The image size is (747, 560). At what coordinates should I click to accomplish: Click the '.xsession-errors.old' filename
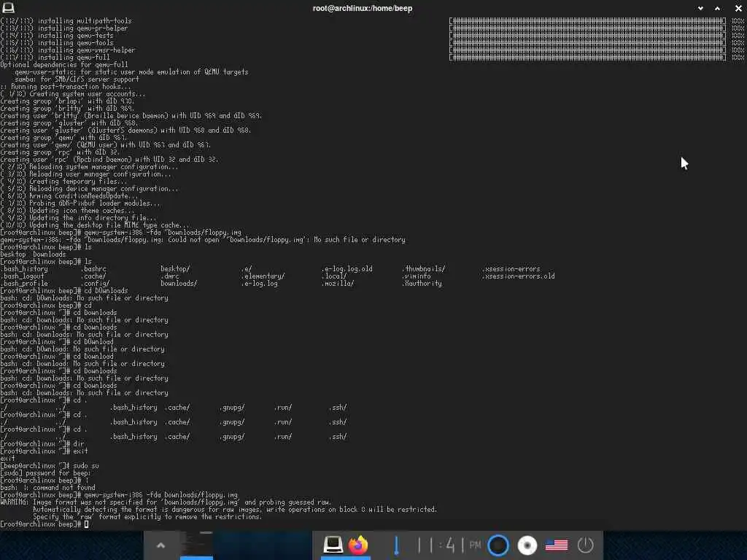[519, 276]
